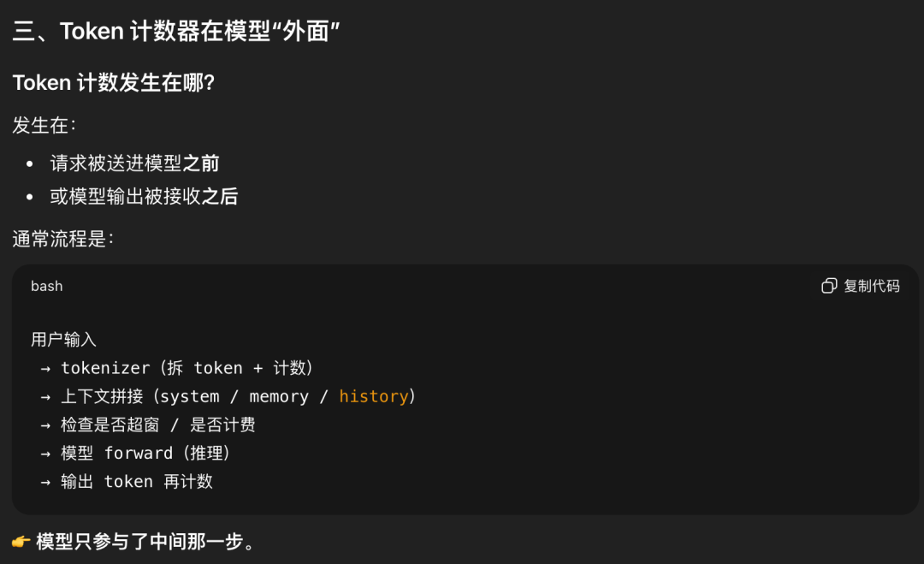Click the word tokenizer in the code
924x564 pixels.
105,368
